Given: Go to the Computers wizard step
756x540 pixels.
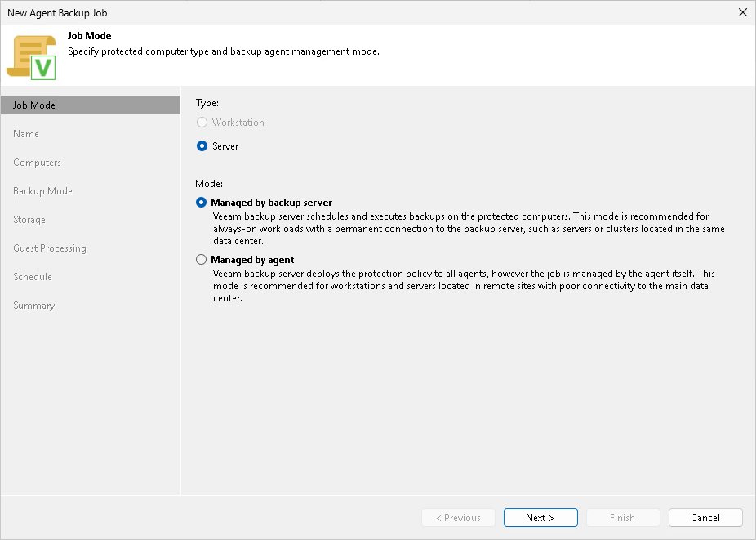Looking at the screenshot, I should click(37, 163).
